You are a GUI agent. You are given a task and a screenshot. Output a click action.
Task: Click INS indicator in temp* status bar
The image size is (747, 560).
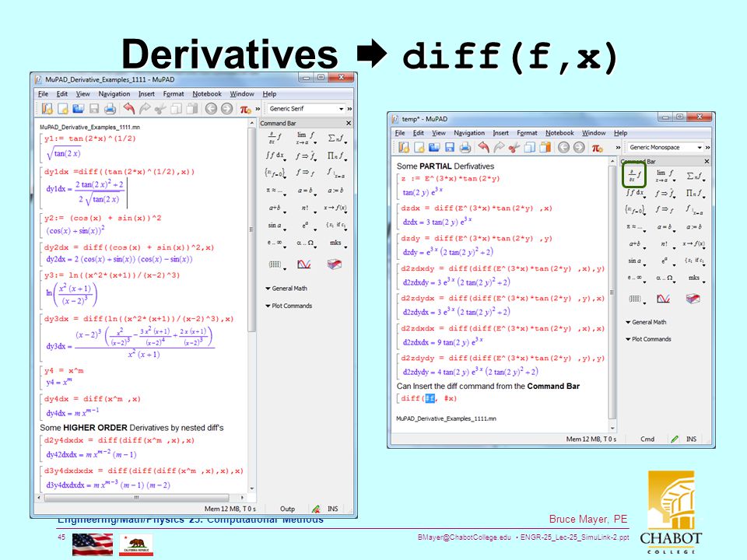point(691,439)
